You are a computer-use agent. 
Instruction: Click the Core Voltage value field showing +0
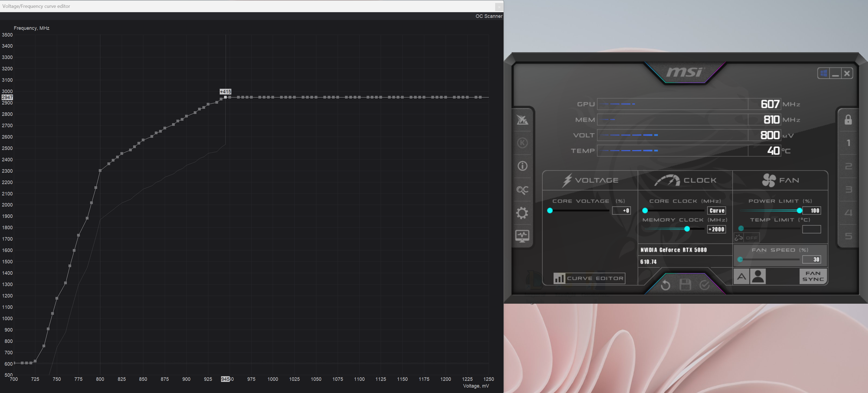click(x=621, y=211)
